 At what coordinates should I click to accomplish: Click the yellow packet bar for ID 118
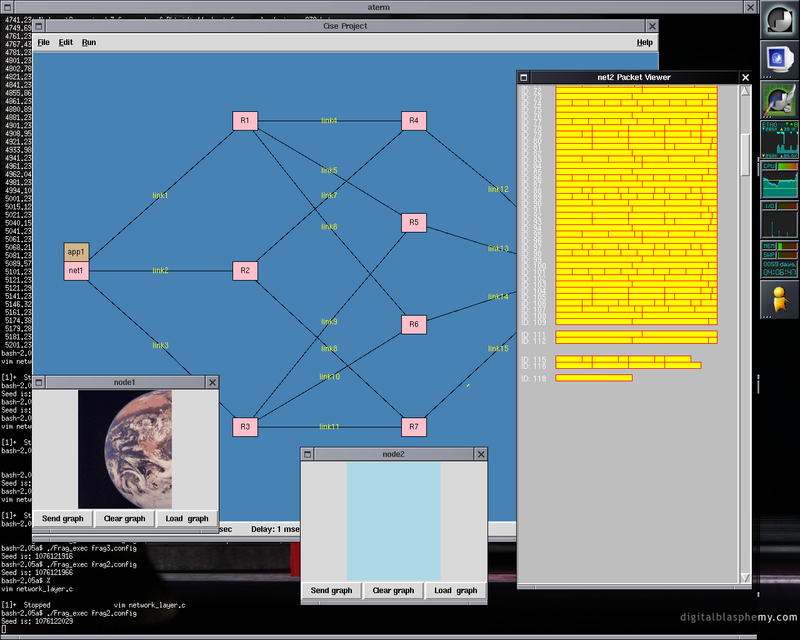[x=594, y=378]
